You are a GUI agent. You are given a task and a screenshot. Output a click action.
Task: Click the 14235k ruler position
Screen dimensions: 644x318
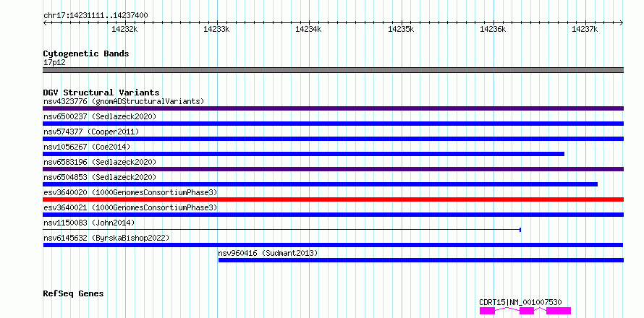401,29
